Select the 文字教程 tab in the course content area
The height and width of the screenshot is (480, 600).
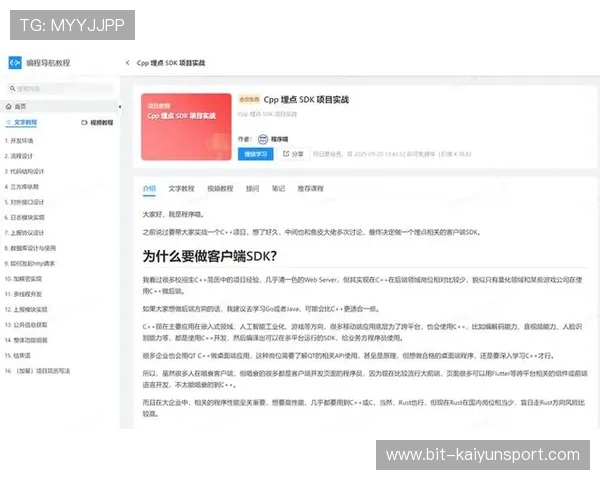[181, 189]
